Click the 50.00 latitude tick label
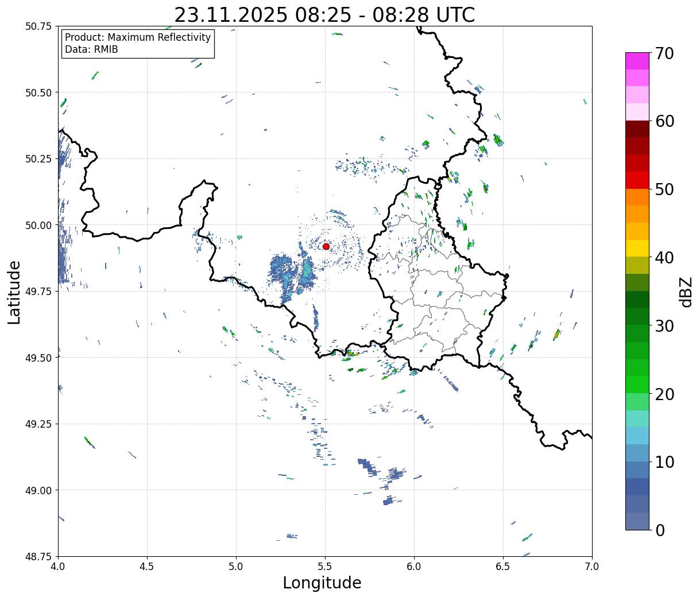The image size is (700, 597). (38, 225)
